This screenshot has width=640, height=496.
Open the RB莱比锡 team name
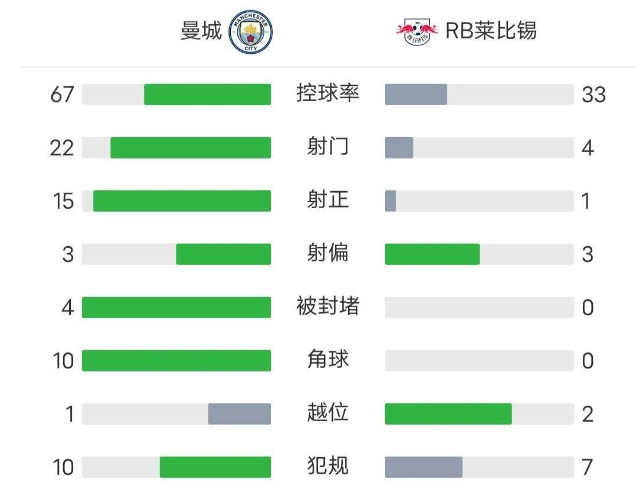(491, 31)
